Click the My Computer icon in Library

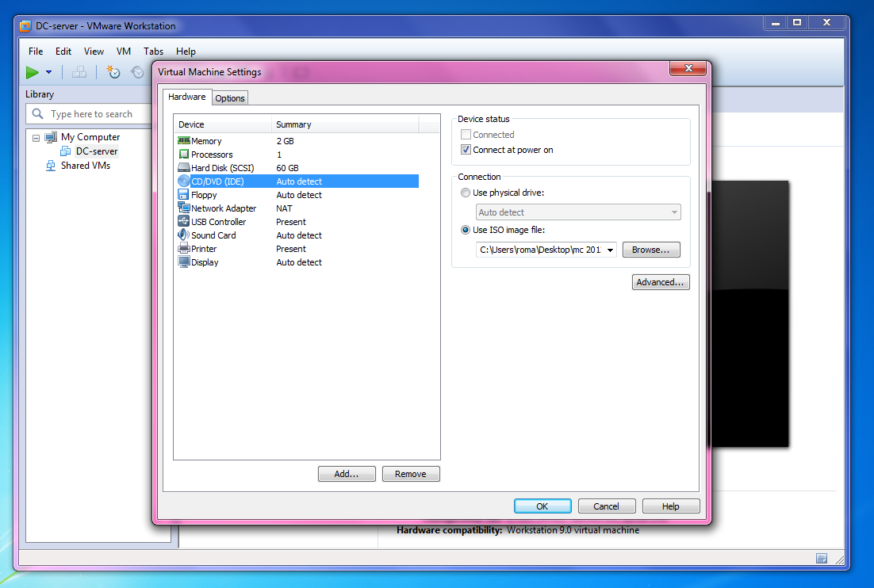[51, 137]
